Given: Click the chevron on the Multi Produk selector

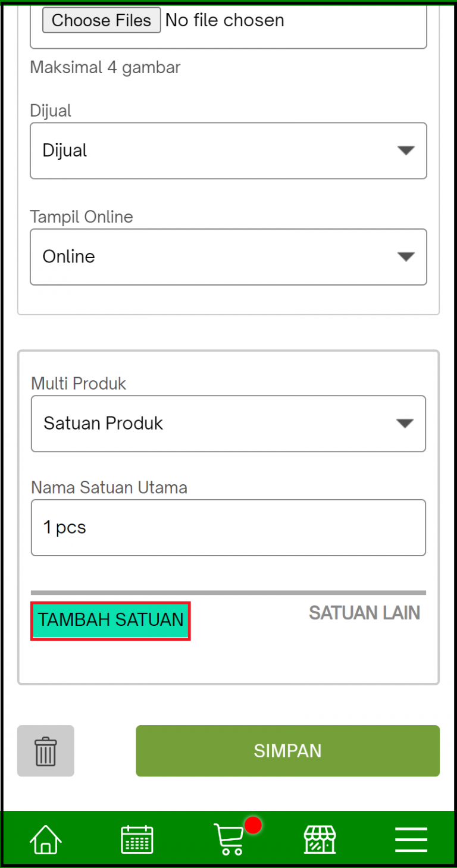Looking at the screenshot, I should (405, 424).
